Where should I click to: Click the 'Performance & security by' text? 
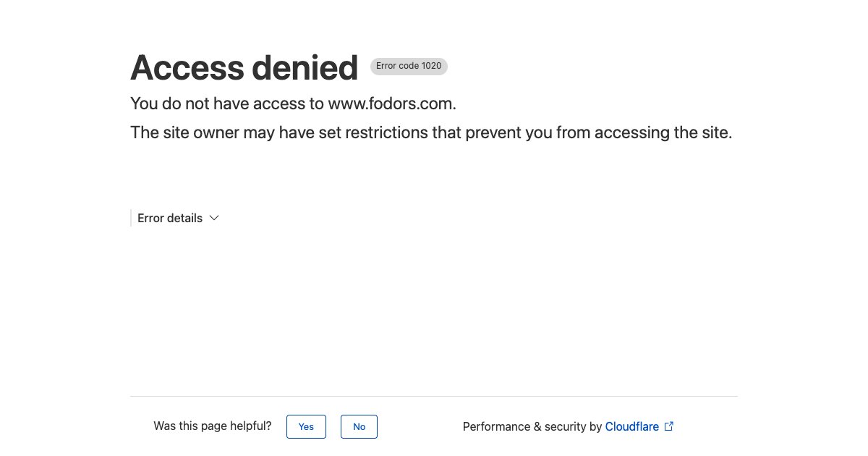click(532, 426)
